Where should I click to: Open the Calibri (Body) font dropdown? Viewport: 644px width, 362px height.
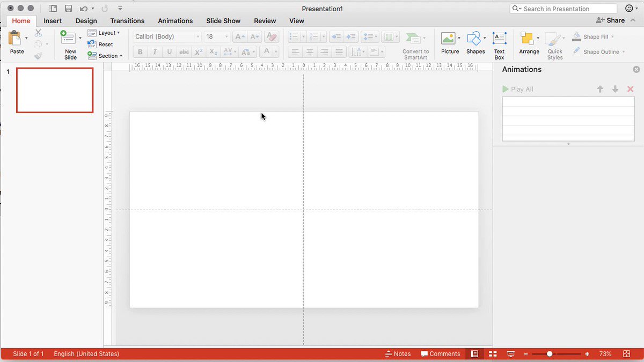(197, 37)
